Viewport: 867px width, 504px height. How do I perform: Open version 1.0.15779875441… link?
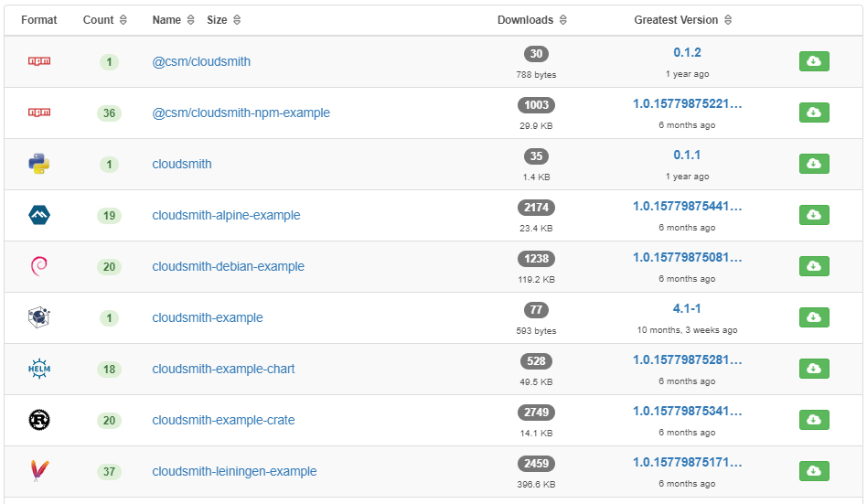688,207
